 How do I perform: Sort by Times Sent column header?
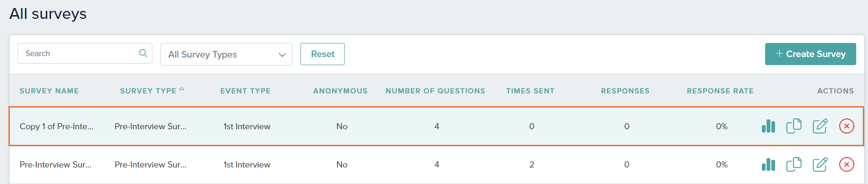(x=530, y=91)
